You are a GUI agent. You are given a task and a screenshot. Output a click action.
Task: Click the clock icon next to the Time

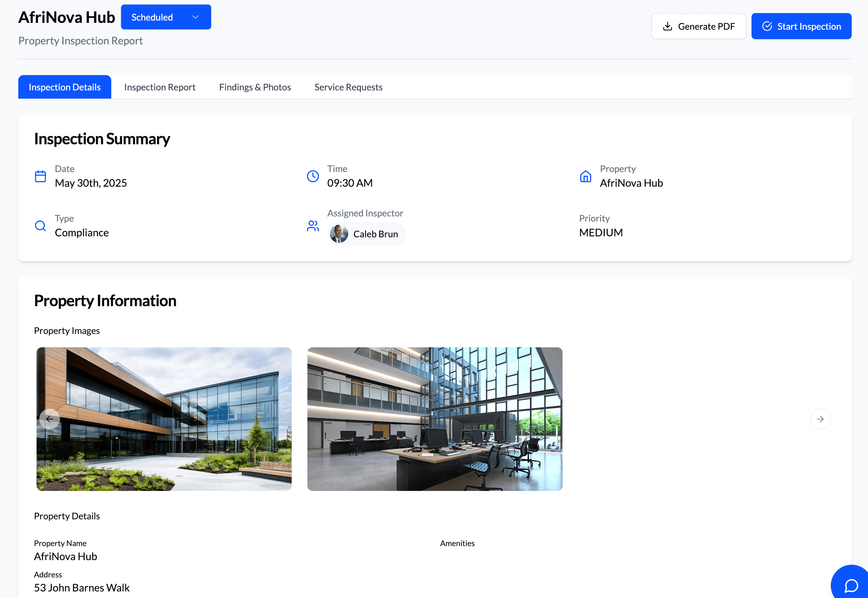pos(313,175)
